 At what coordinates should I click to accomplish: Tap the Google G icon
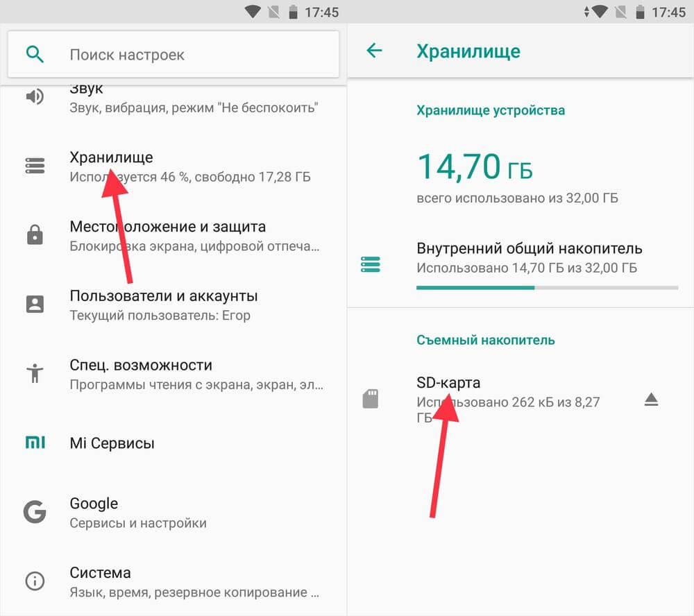[x=35, y=513]
